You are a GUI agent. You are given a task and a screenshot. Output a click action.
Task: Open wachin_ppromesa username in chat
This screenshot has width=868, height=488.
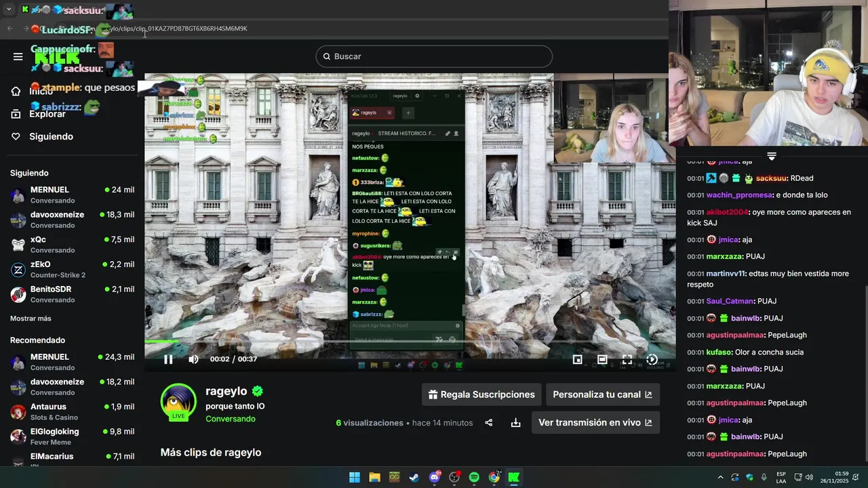[740, 195]
